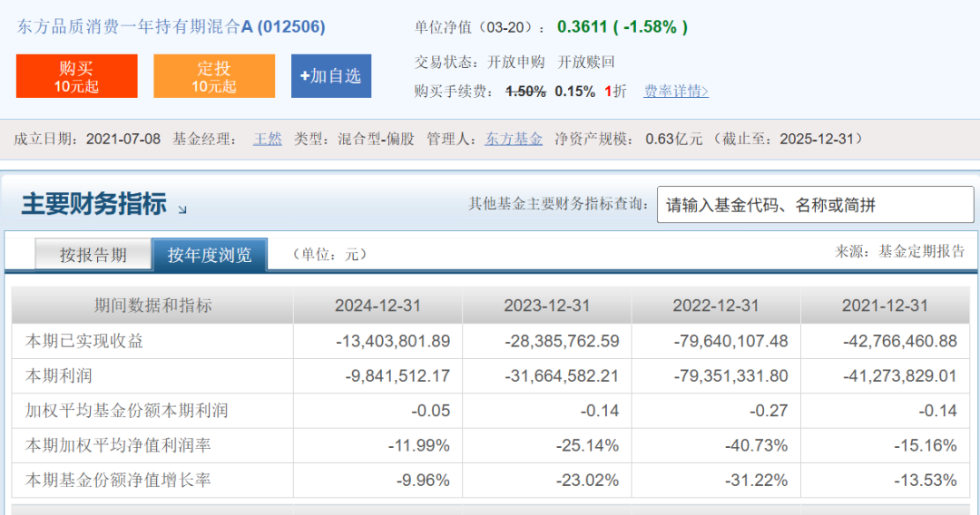The height and width of the screenshot is (515, 980).
Task: Click the 2023-12-31 column header
Action: click(547, 306)
